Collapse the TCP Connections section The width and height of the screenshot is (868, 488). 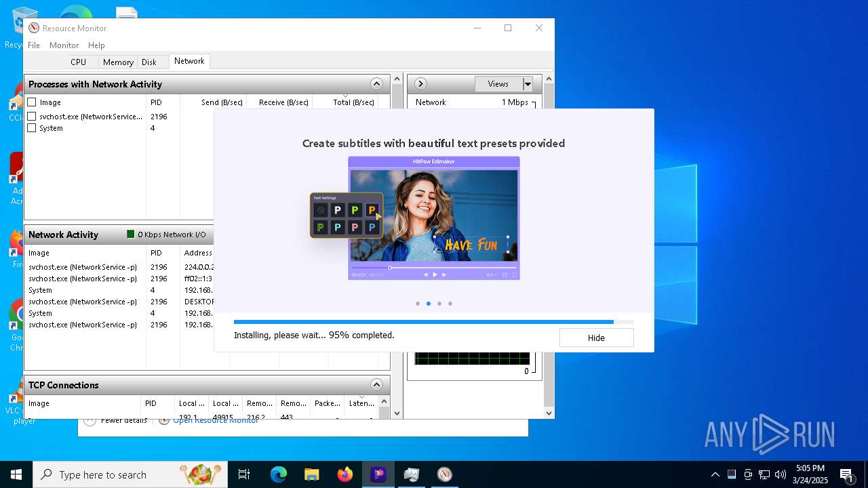click(376, 385)
